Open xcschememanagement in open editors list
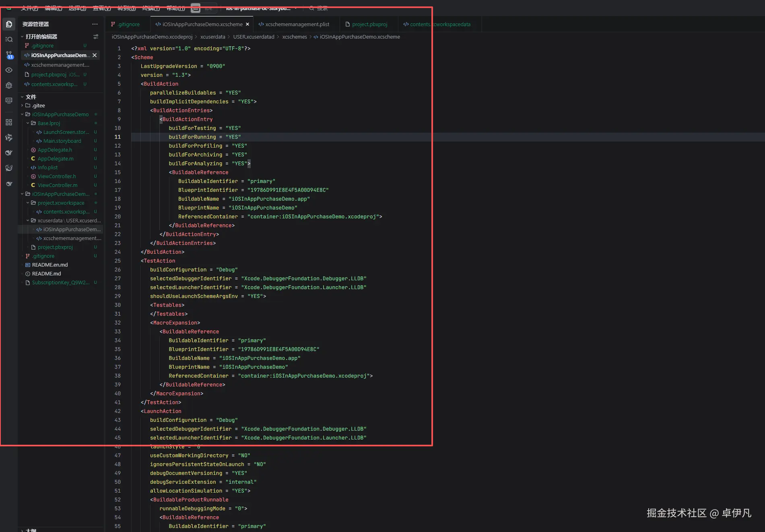This screenshot has height=532, width=765. coord(60,65)
